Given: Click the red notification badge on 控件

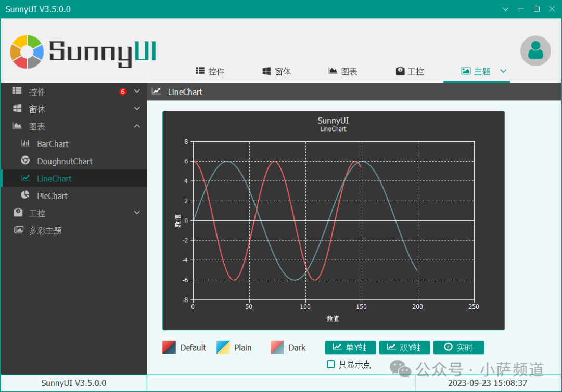Looking at the screenshot, I should click(123, 92).
